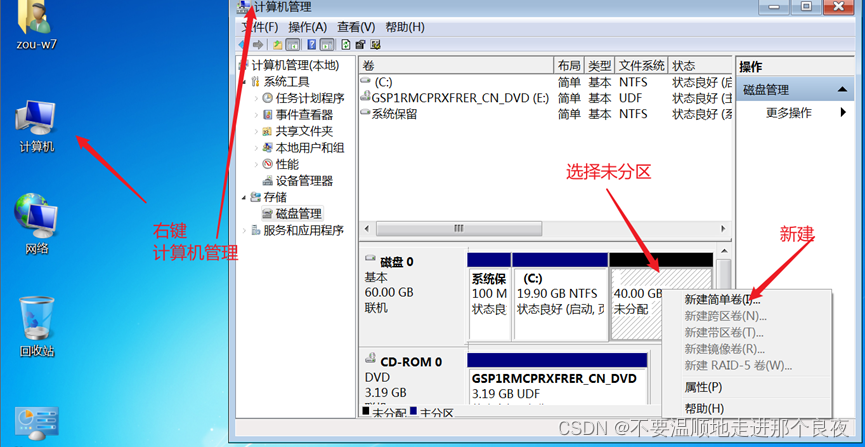865x447 pixels.
Task: Click the blue 主分区 legend swatch
Action: click(x=413, y=411)
